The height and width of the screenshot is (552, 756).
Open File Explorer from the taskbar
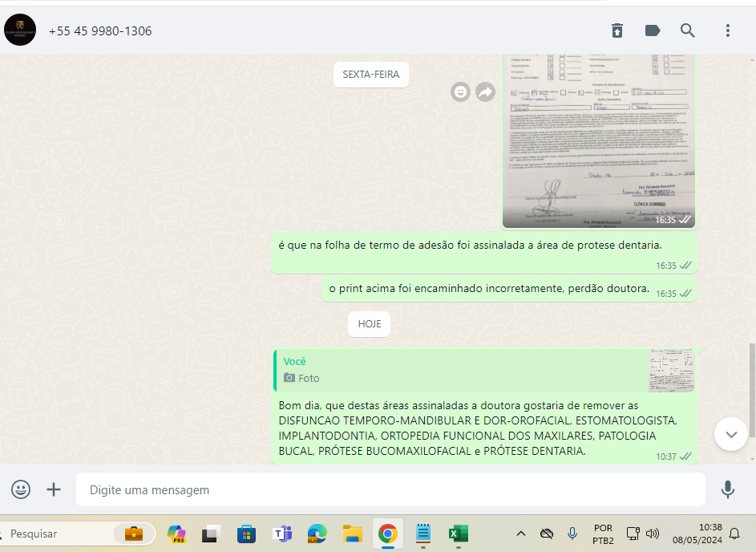353,534
